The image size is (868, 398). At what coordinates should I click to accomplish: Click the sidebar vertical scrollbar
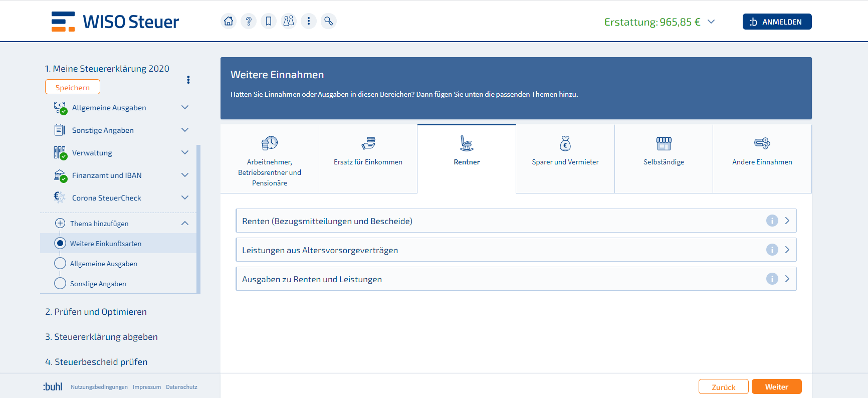tap(198, 219)
